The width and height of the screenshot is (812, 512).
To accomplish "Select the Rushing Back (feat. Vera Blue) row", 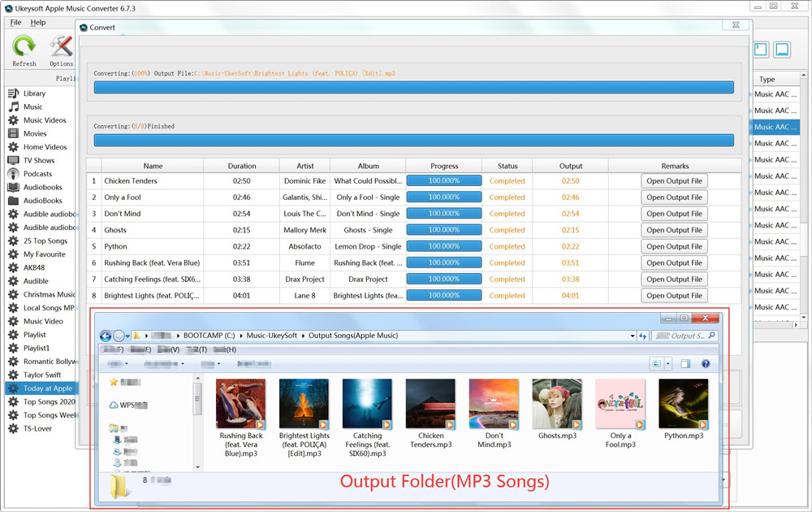I will (x=414, y=263).
